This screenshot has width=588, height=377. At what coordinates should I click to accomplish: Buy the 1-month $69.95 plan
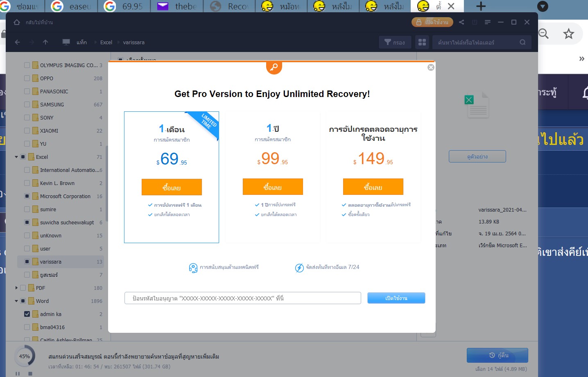point(172,187)
